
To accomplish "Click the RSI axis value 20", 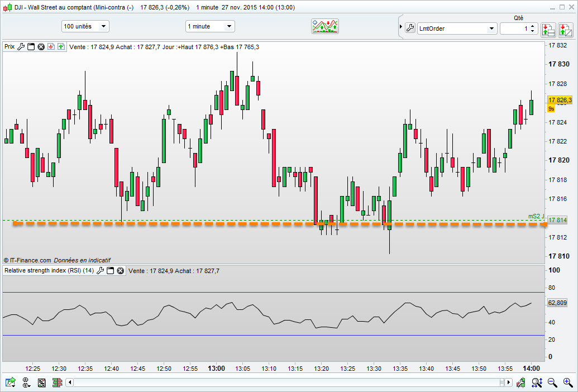I will tap(552, 340).
